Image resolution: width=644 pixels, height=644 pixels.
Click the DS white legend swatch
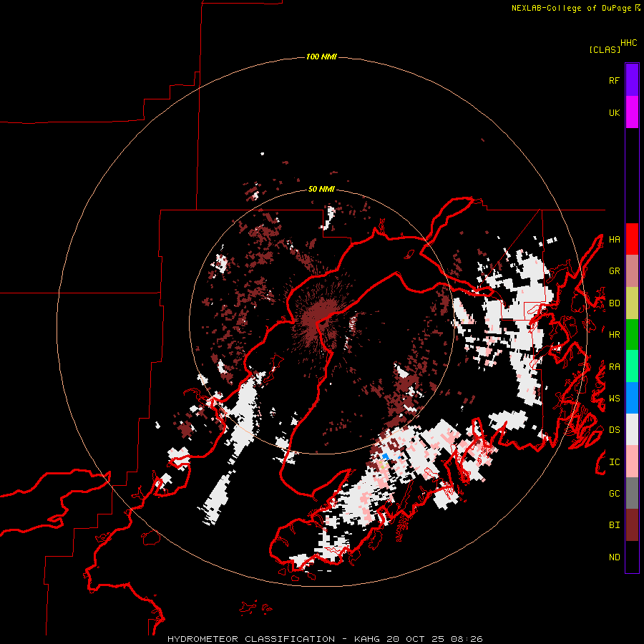click(632, 429)
